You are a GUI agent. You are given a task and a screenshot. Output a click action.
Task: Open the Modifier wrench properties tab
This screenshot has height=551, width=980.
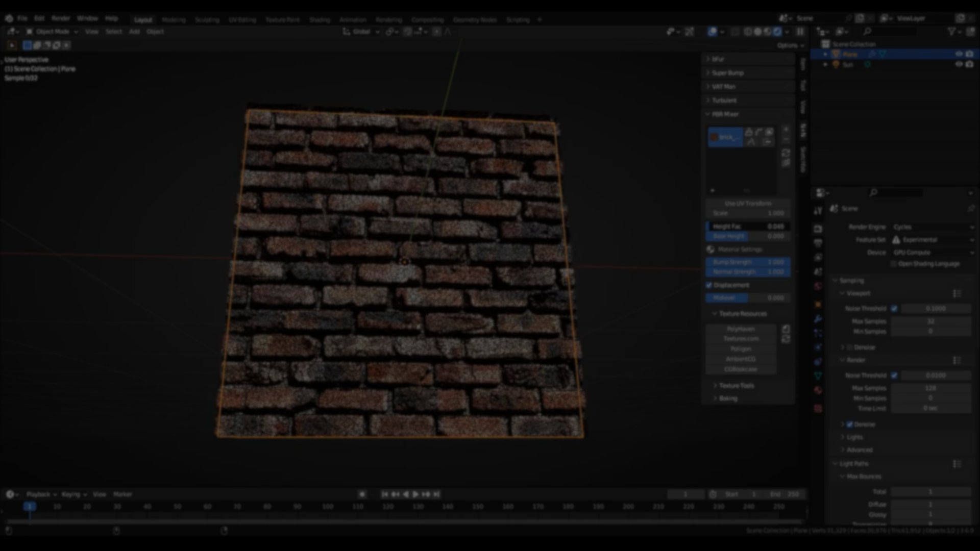(x=818, y=319)
